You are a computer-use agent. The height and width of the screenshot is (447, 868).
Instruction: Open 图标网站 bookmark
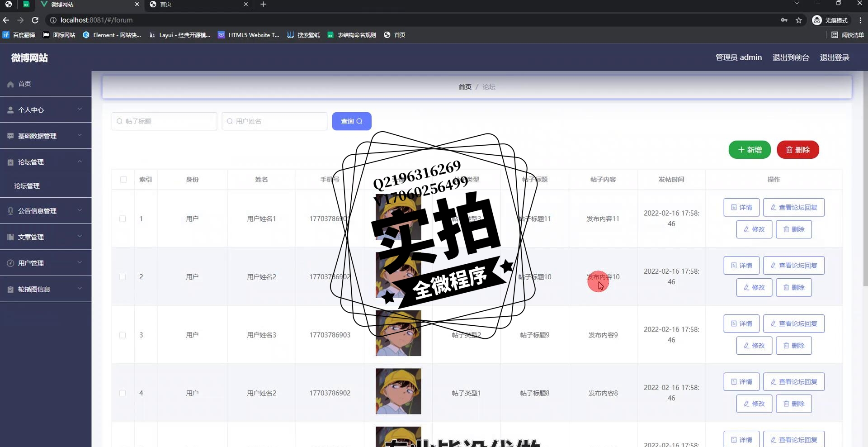pos(59,35)
